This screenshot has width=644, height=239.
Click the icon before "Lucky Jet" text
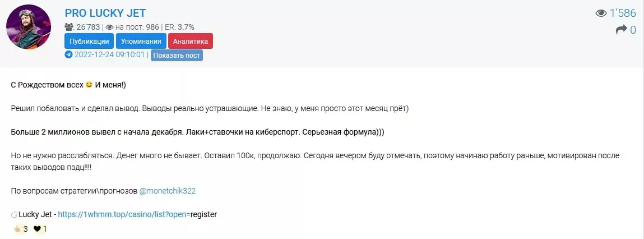pyautogui.click(x=15, y=214)
